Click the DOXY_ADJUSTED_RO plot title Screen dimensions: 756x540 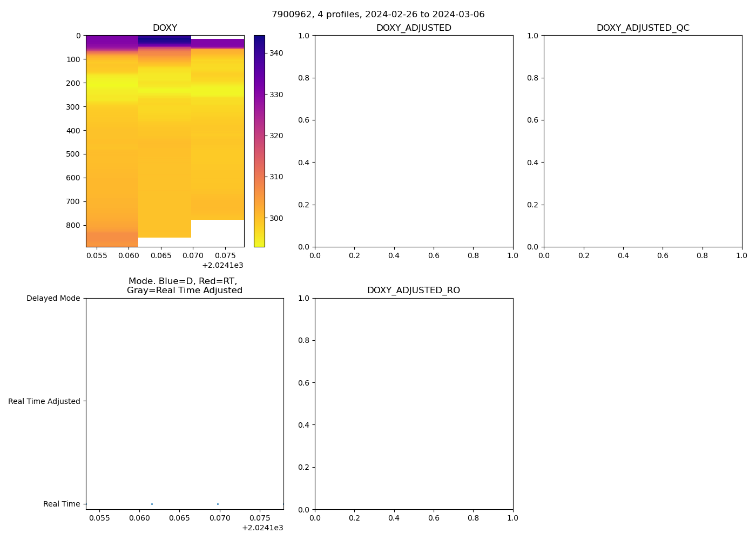click(414, 291)
